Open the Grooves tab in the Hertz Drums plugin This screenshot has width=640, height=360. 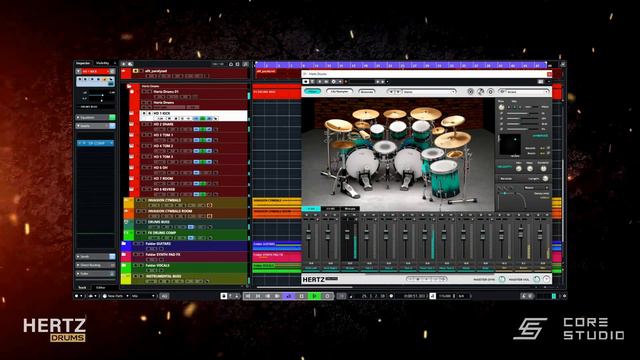(367, 91)
